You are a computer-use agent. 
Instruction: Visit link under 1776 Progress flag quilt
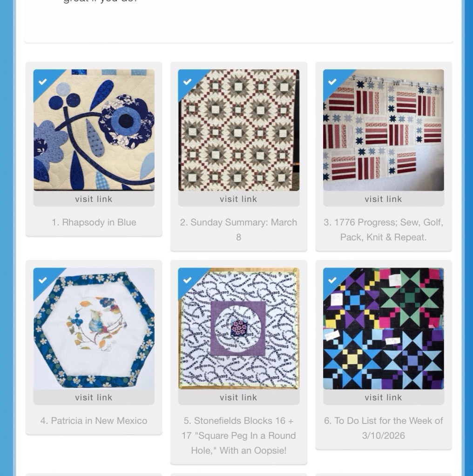pos(384,199)
